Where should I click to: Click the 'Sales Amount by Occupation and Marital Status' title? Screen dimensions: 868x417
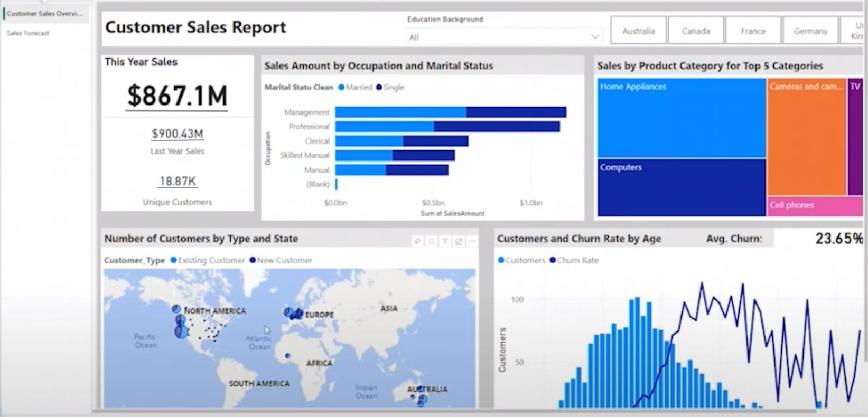(x=378, y=65)
